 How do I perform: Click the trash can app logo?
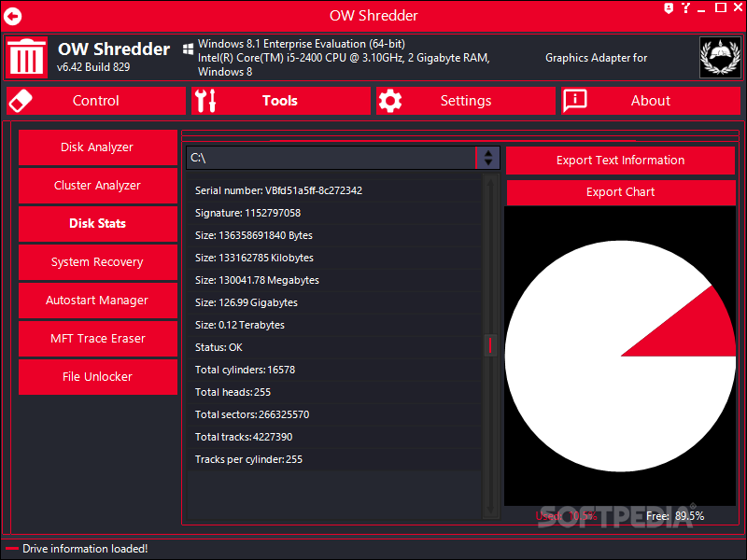(x=26, y=57)
